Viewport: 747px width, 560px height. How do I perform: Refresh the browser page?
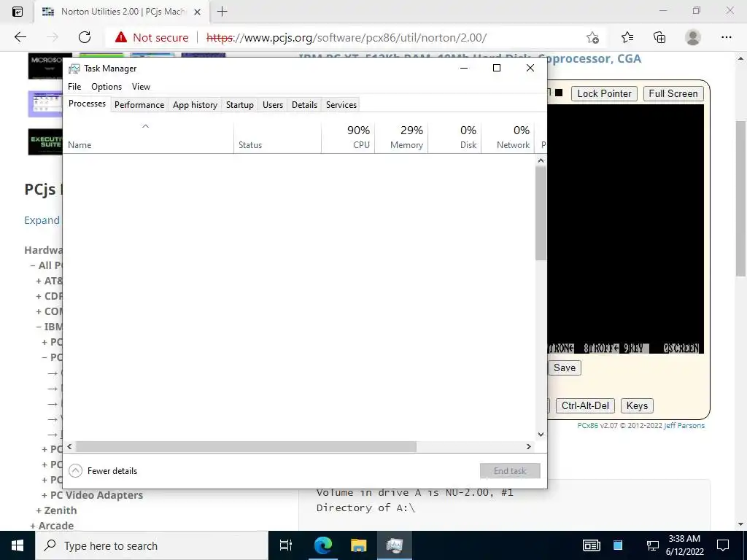85,37
